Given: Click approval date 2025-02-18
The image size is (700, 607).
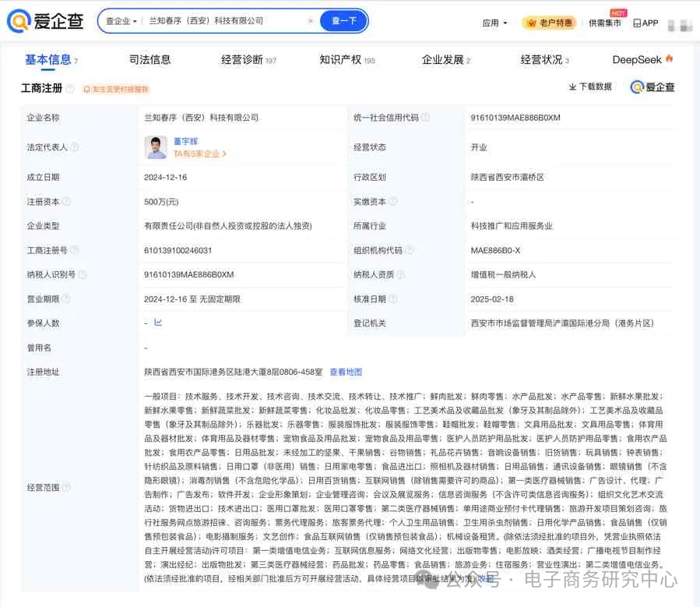Looking at the screenshot, I should pyautogui.click(x=492, y=298).
